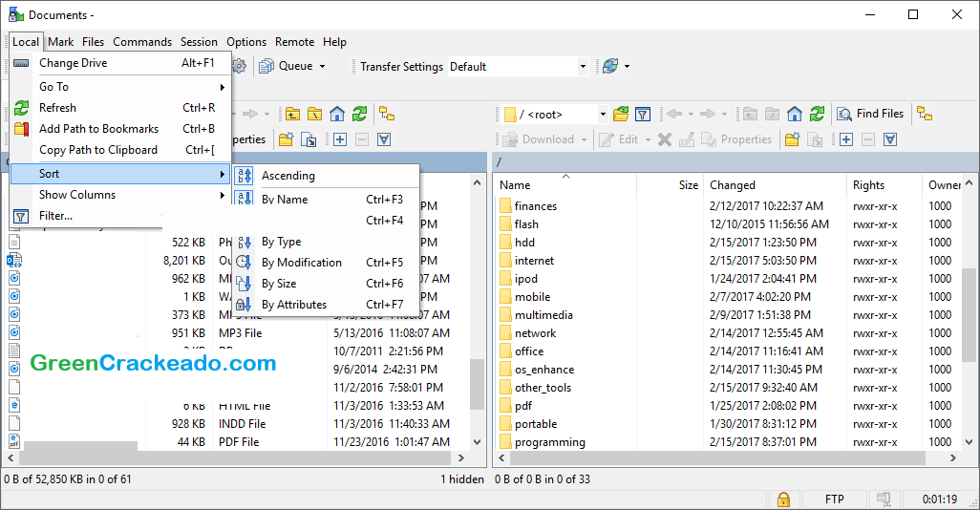Click the FTP protocol status indicator
The height and width of the screenshot is (510, 980).
(x=835, y=499)
